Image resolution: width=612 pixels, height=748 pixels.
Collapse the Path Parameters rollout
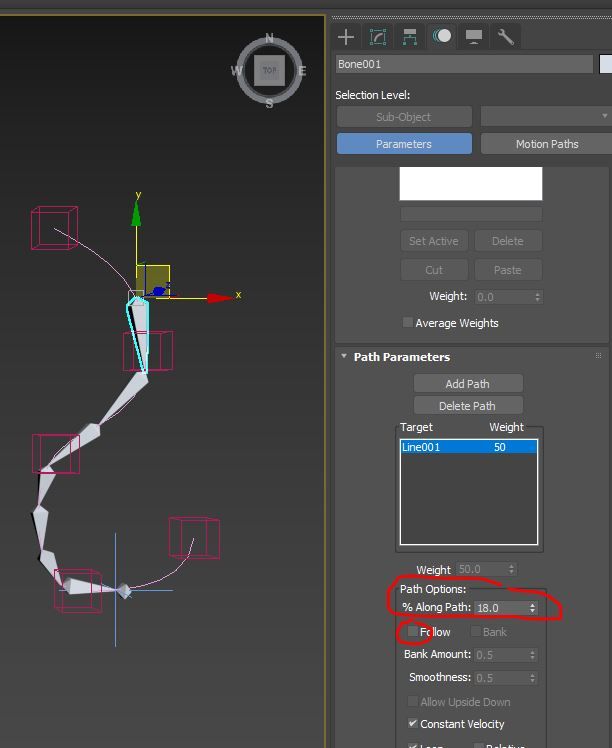344,356
